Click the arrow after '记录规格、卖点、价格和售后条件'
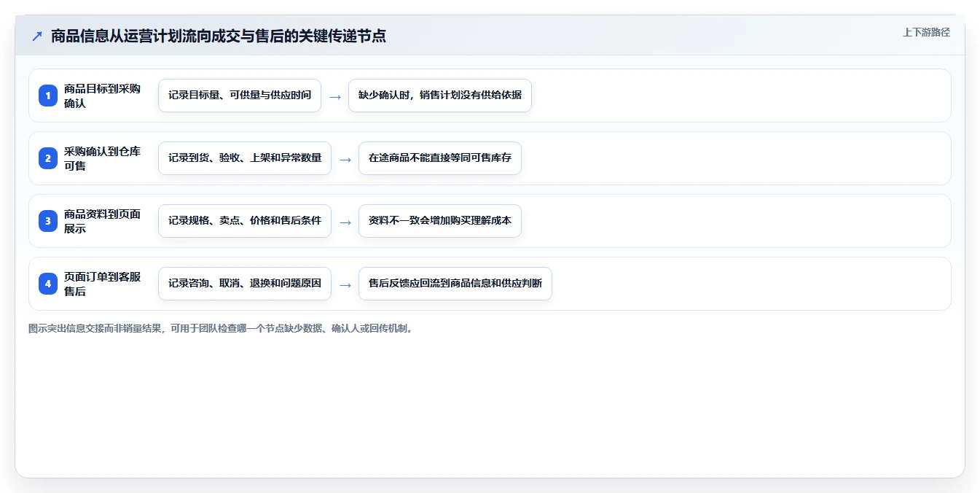The width and height of the screenshot is (980, 493). (x=345, y=222)
